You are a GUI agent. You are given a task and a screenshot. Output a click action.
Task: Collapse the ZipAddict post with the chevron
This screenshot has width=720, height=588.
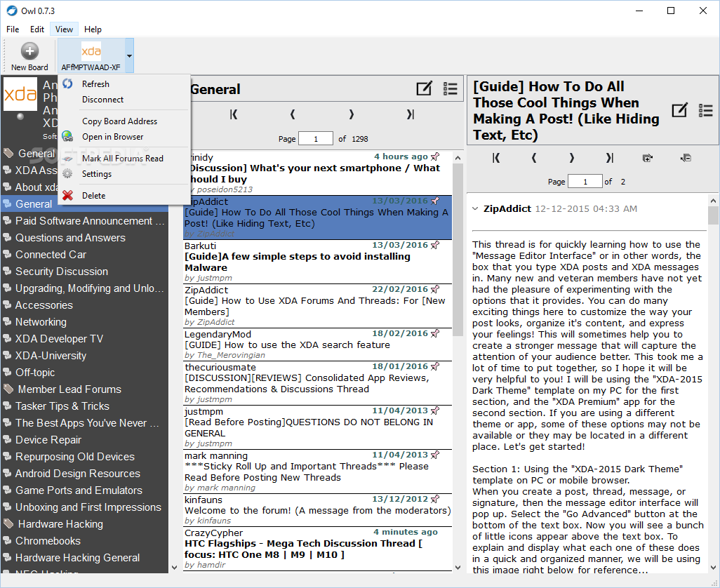(475, 209)
